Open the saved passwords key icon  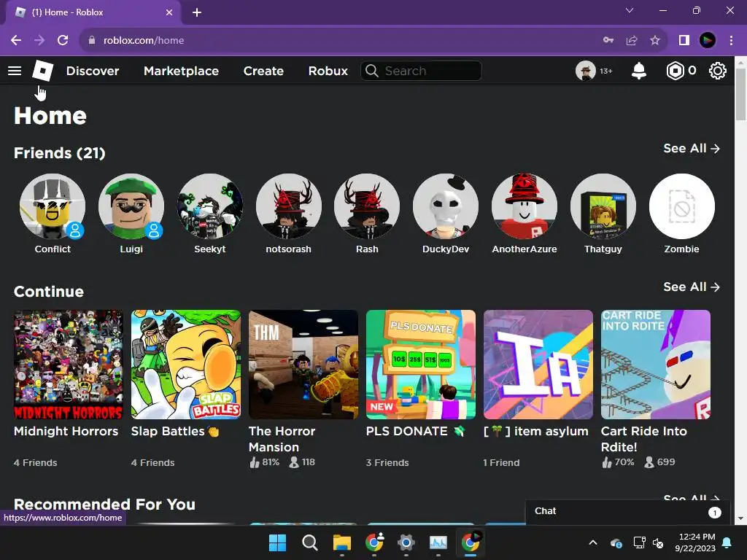608,41
